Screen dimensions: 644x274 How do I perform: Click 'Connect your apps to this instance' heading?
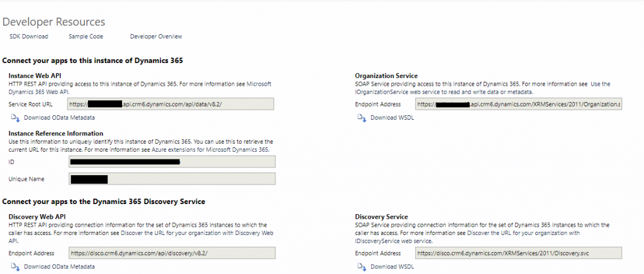pyautogui.click(x=93, y=61)
